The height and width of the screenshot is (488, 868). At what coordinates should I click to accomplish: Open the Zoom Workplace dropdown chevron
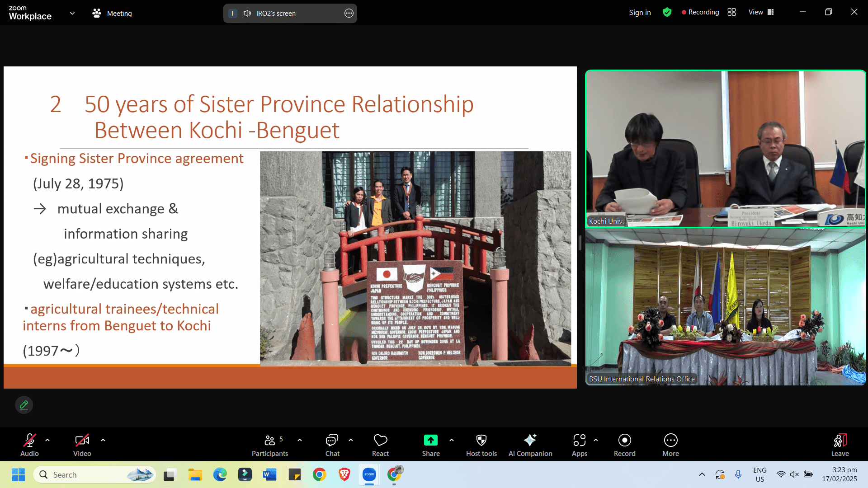pos(72,13)
